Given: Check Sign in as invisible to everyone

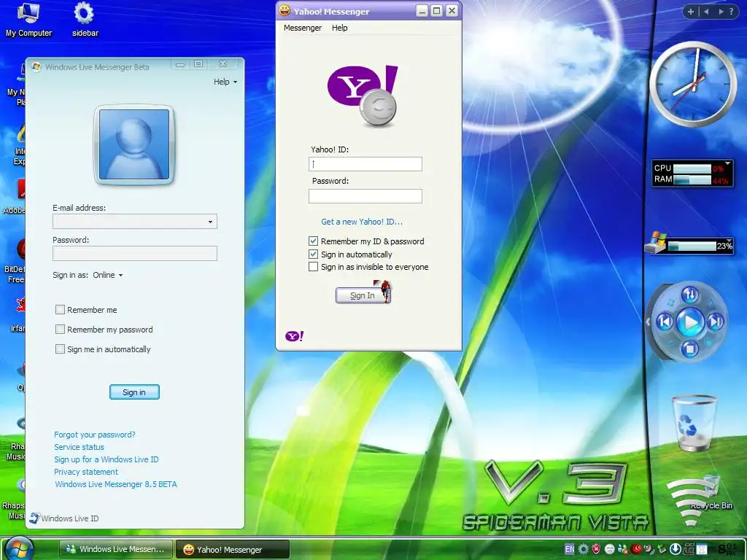Looking at the screenshot, I should click(313, 267).
